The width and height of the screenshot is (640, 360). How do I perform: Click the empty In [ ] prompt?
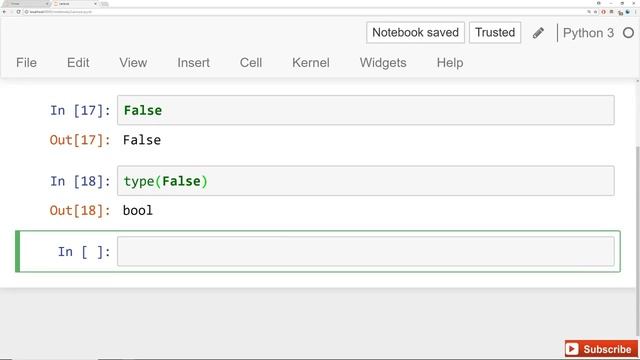tap(84, 252)
